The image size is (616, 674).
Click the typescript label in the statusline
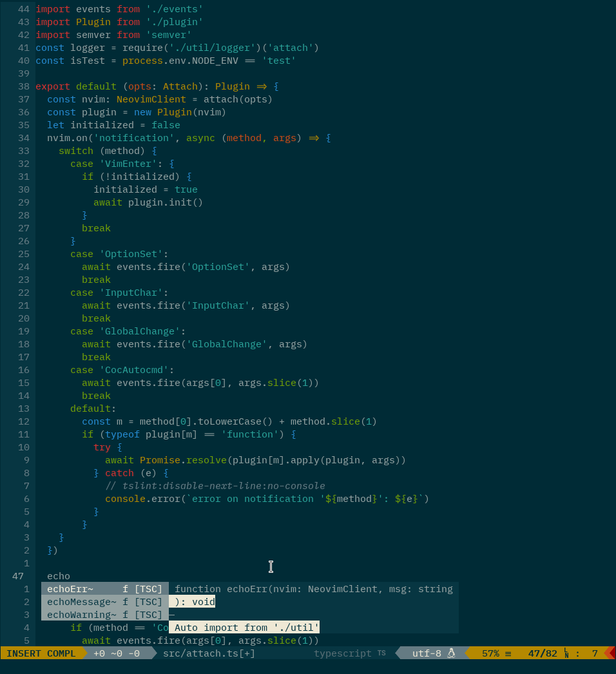pos(342,653)
